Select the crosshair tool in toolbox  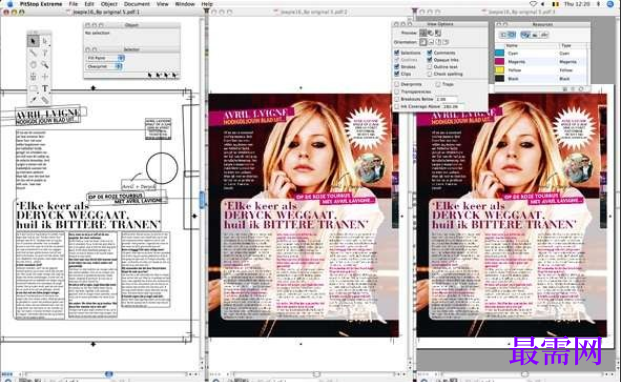(45, 77)
